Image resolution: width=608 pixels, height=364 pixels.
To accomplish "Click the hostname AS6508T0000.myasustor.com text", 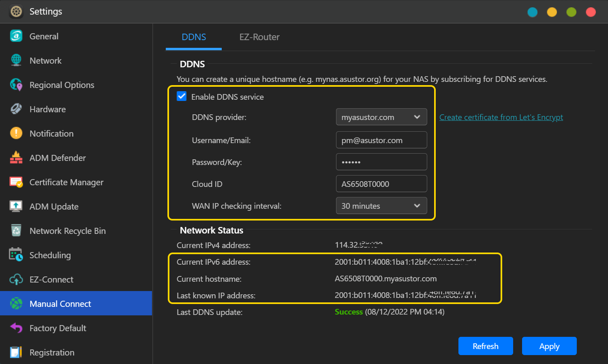I will pos(385,279).
